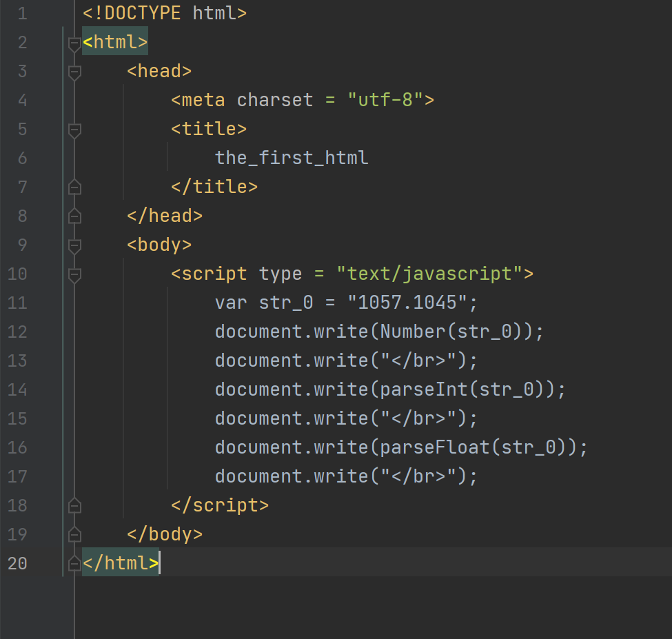The width and height of the screenshot is (672, 639).
Task: Click the opening title tag
Action: coord(209,129)
